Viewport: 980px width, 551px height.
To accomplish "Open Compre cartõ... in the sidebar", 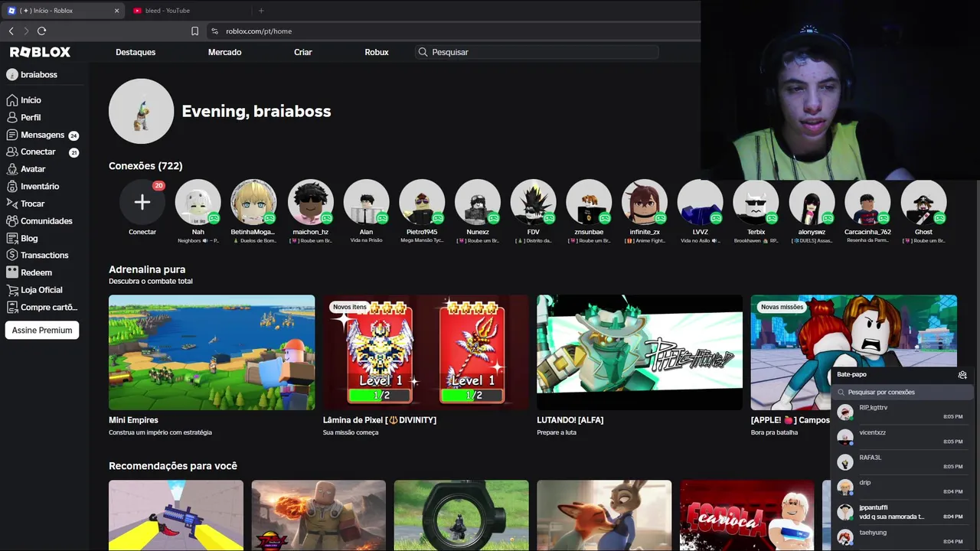I will [42, 308].
